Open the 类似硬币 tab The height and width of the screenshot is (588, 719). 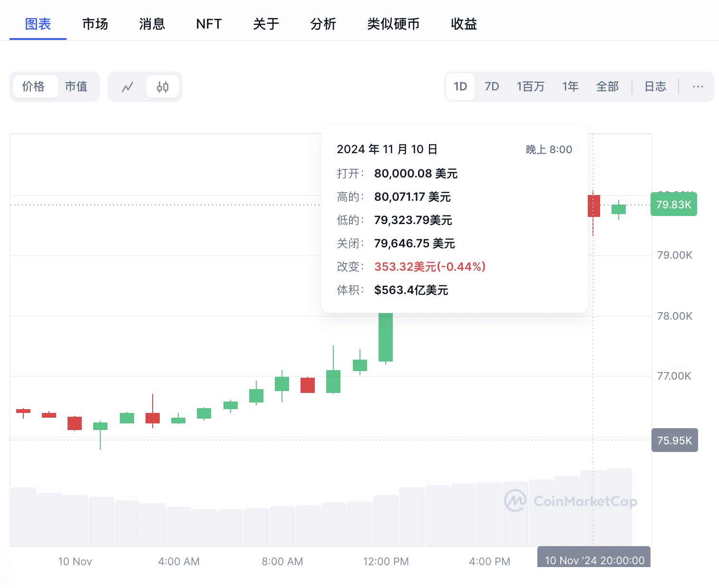(x=393, y=24)
